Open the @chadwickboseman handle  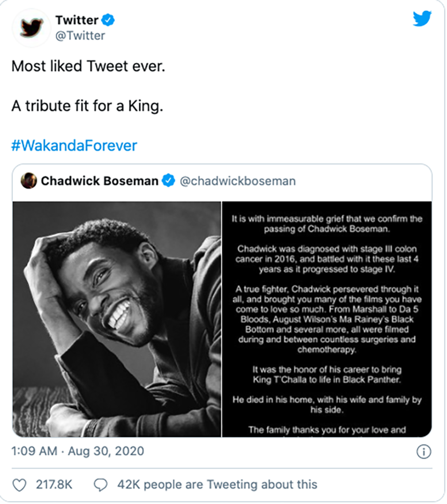238,181
